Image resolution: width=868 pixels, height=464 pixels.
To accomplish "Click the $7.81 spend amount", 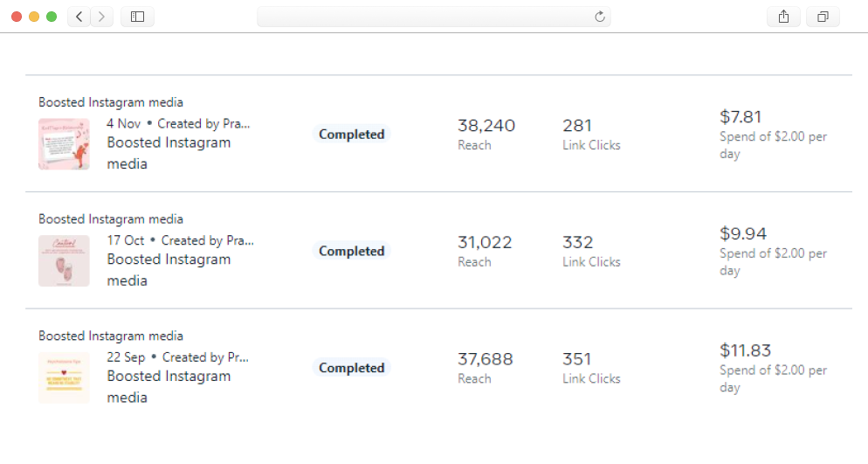I will [x=741, y=117].
